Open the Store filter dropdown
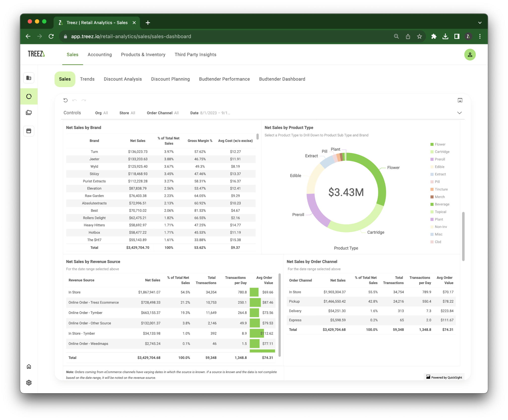This screenshot has height=420, width=508. [127, 113]
